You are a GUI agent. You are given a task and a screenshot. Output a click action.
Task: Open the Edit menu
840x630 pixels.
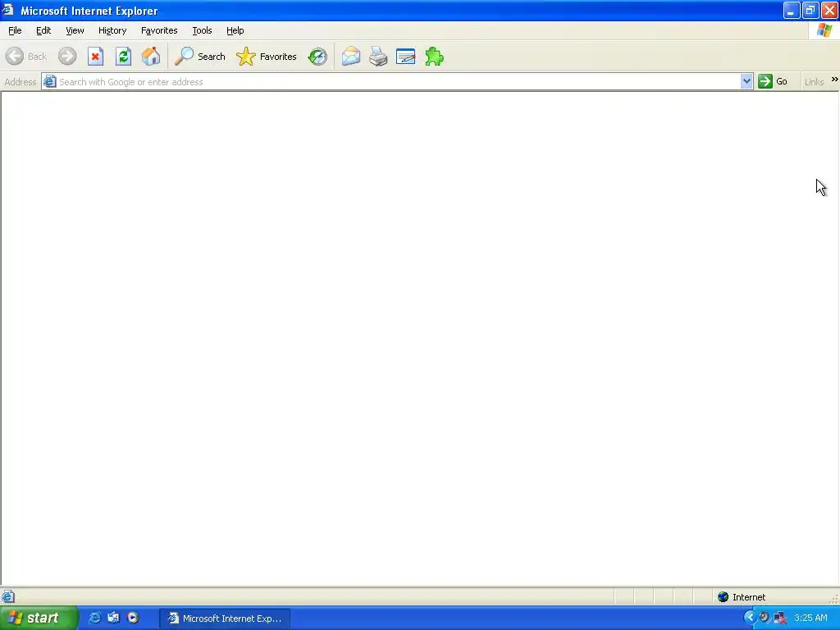coord(43,30)
